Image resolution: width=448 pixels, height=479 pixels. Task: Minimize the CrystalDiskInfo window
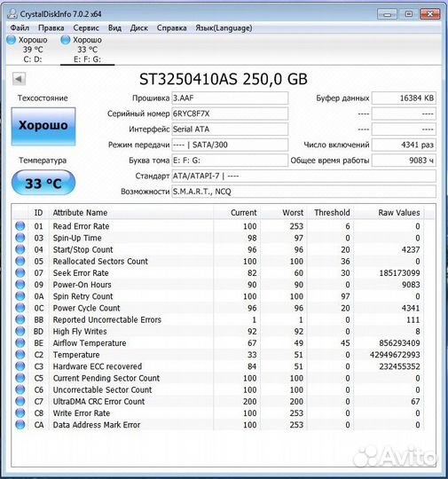387,14
